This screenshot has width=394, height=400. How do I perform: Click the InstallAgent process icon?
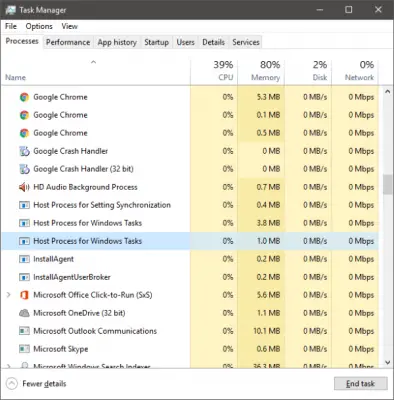[x=24, y=259]
